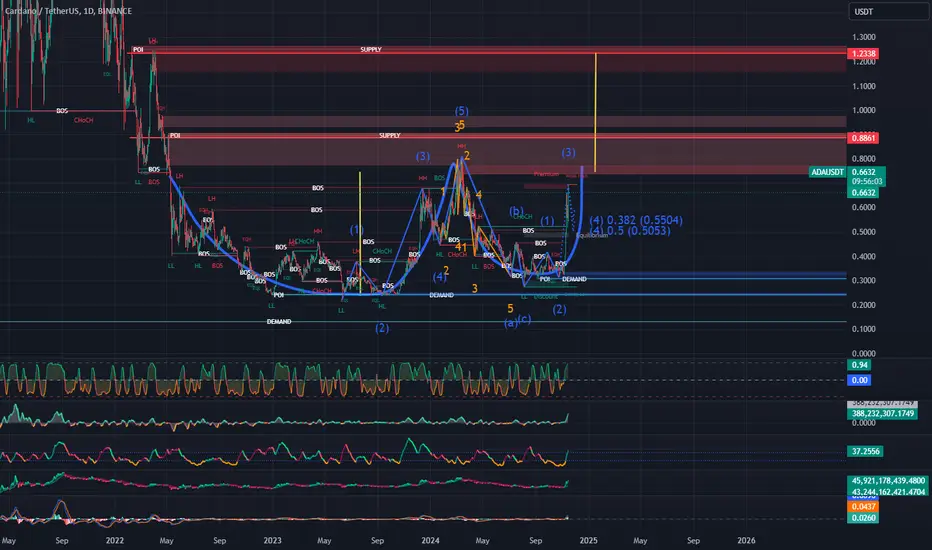Select the blue (5) wave label

pos(461,111)
